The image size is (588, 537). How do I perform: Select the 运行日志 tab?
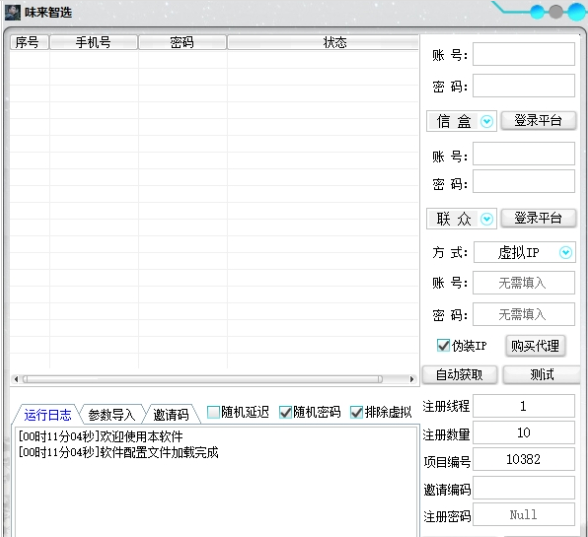click(x=48, y=415)
